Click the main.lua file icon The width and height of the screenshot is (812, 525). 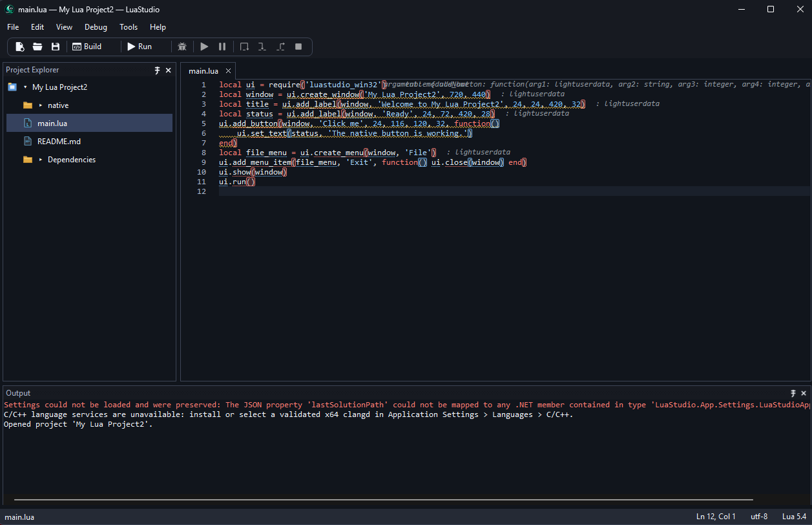[x=28, y=123]
